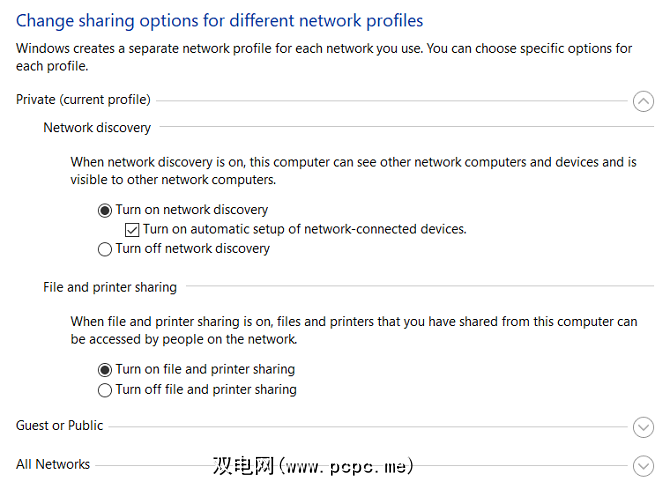Select Turn off network discovery radio button
The height and width of the screenshot is (489, 670).
tap(105, 249)
